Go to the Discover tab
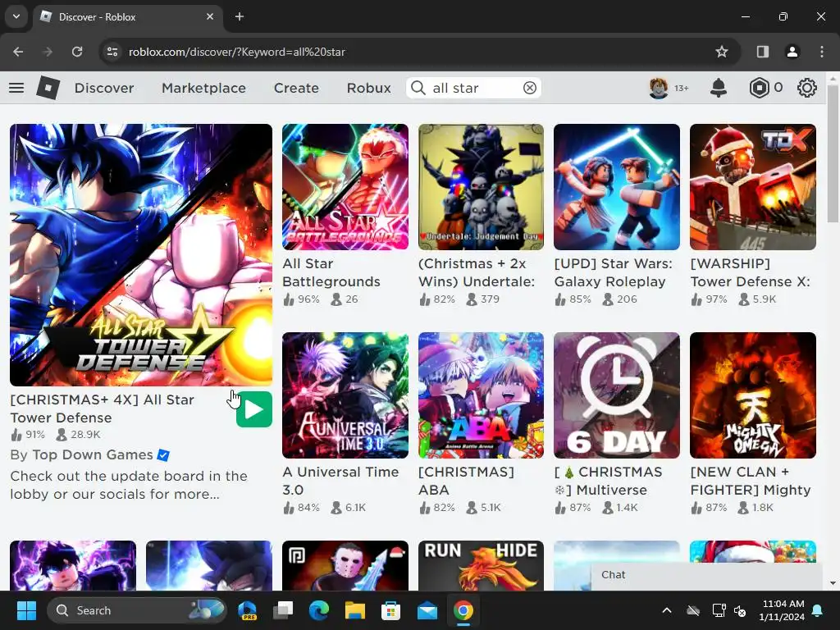The width and height of the screenshot is (840, 630). click(104, 88)
